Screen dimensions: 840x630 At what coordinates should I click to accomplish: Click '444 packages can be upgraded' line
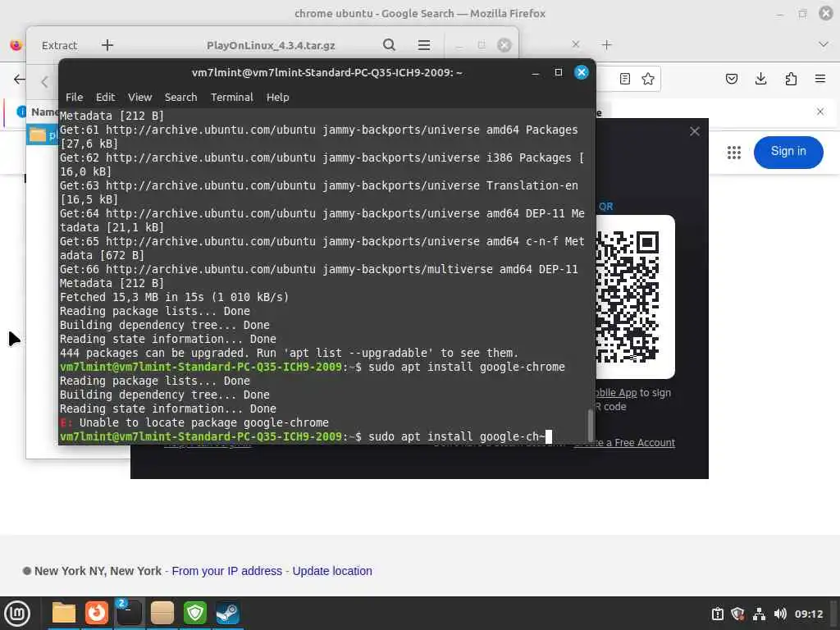click(289, 353)
